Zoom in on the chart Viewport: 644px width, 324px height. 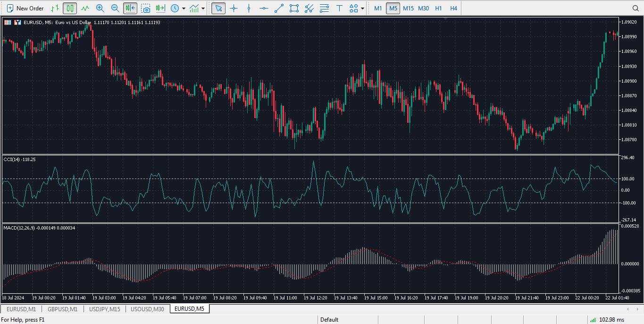pos(100,8)
